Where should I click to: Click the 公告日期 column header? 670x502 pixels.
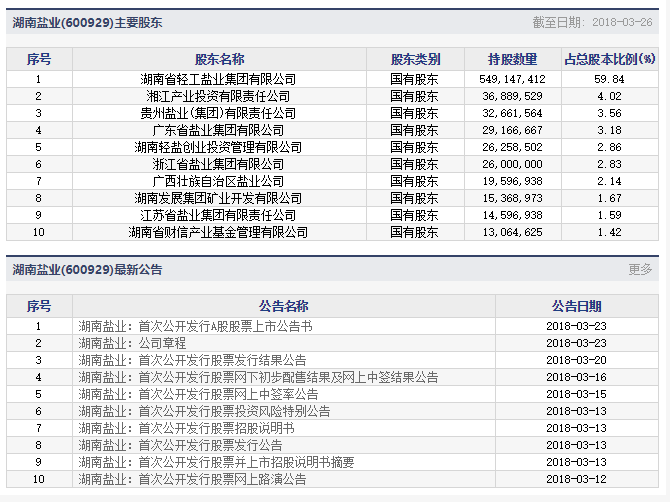[x=576, y=306]
